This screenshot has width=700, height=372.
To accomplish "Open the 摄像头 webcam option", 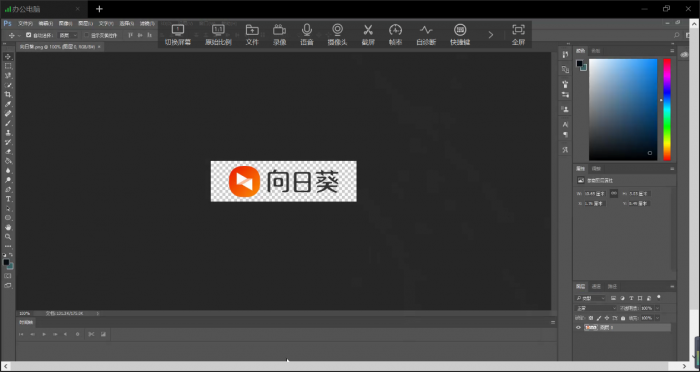I will (x=338, y=34).
